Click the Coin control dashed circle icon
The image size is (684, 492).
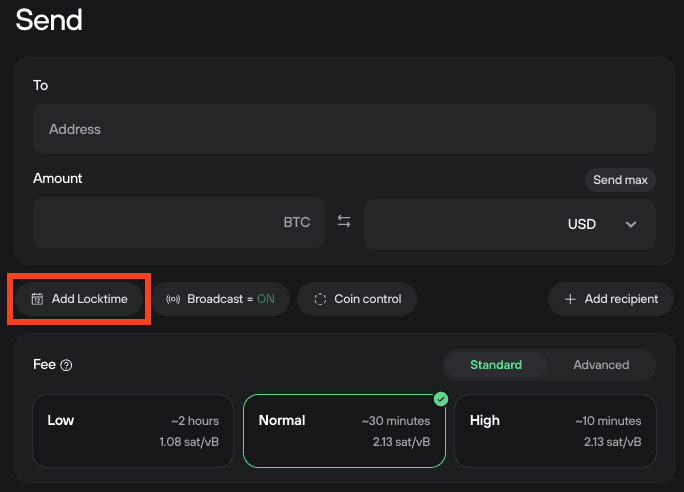click(x=320, y=299)
